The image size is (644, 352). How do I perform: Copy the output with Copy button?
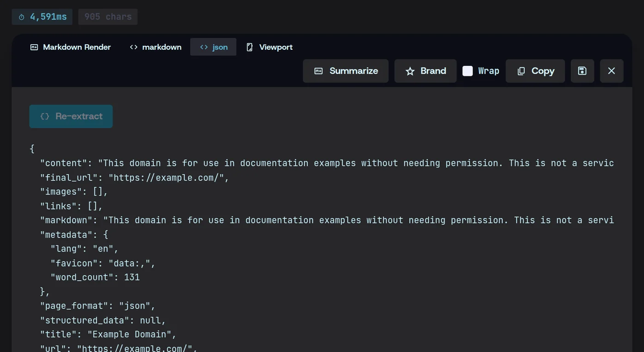click(x=535, y=71)
